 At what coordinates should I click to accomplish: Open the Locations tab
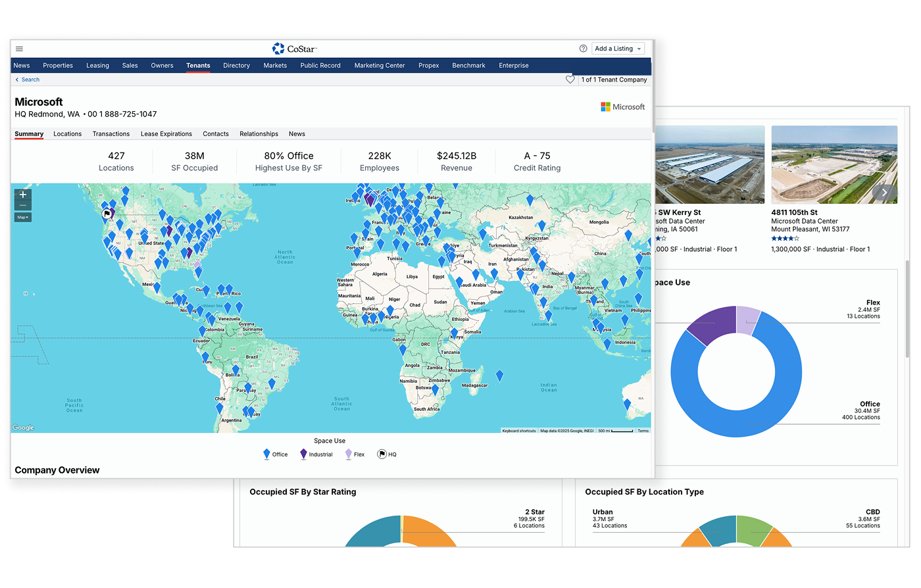[67, 134]
